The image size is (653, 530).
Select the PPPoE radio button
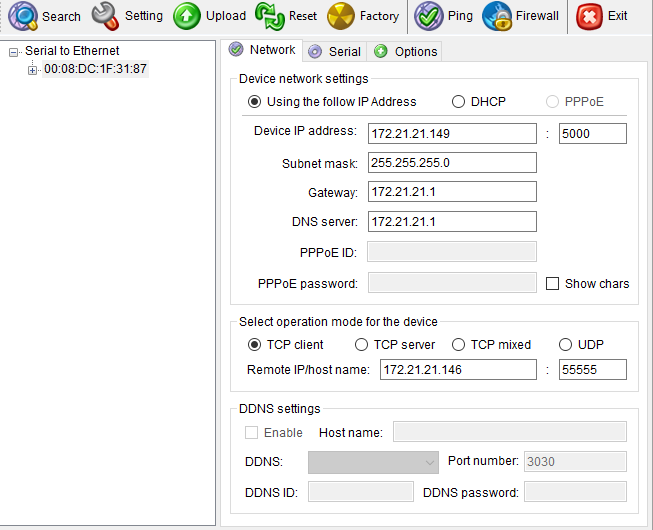[x=552, y=102]
